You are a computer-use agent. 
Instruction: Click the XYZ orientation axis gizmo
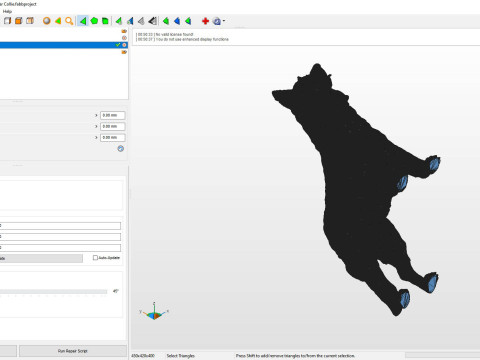(154, 311)
